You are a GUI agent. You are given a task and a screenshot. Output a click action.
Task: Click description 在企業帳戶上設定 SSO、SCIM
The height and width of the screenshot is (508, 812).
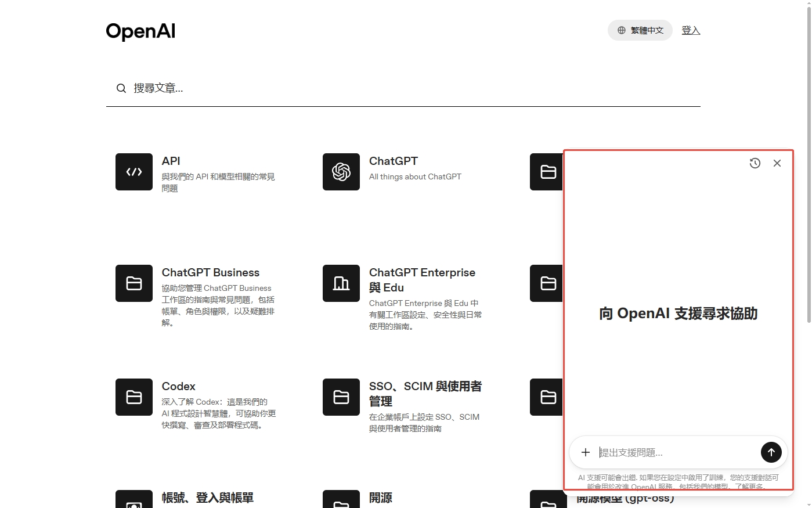pyautogui.click(x=424, y=423)
